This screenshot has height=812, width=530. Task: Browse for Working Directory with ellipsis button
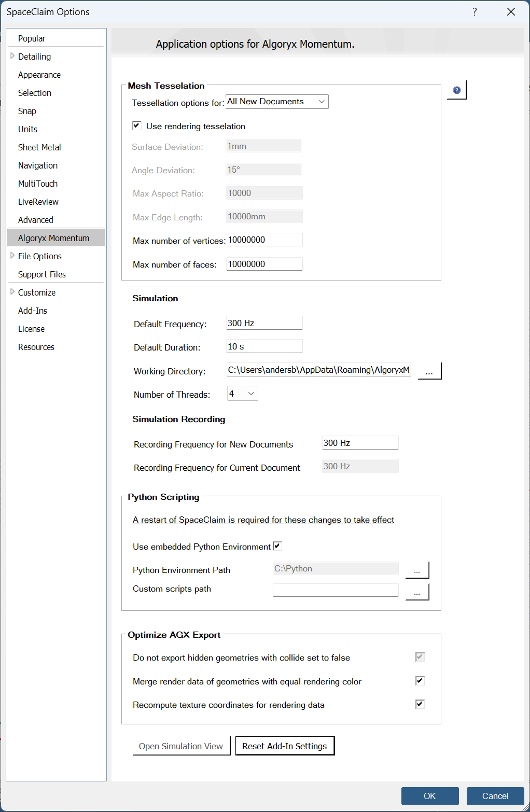click(429, 371)
